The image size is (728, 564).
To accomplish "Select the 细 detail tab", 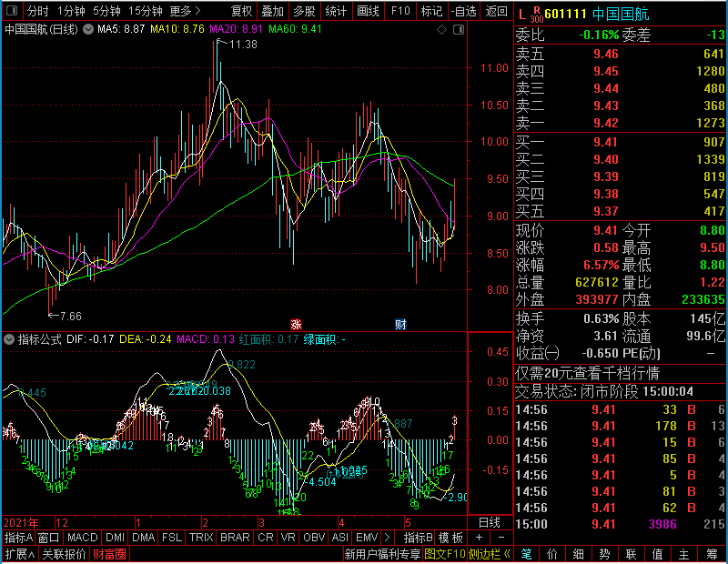I will [579, 554].
